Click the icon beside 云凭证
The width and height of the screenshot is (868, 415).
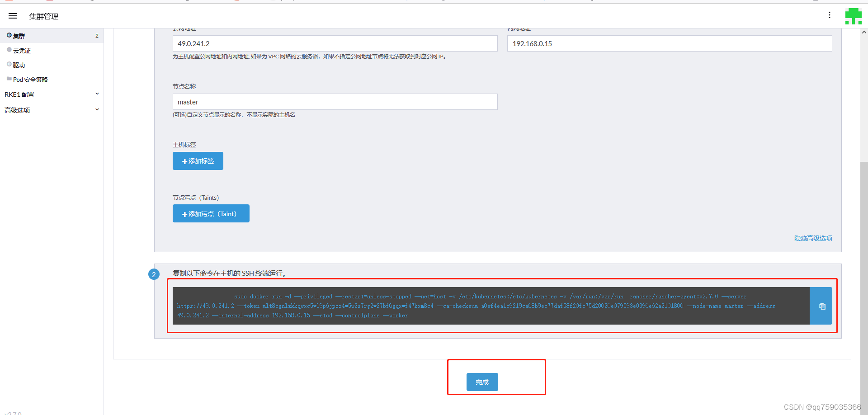click(x=9, y=50)
